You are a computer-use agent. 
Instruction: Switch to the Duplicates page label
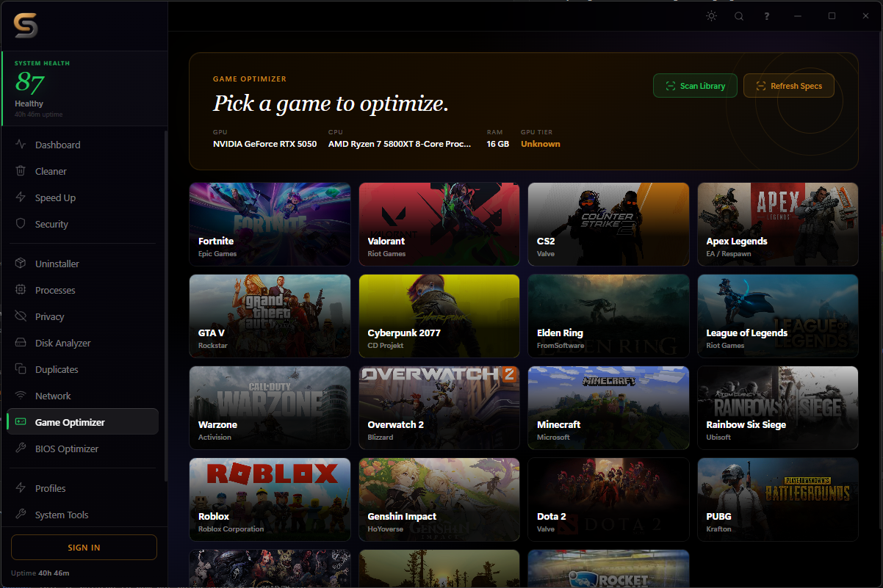click(57, 369)
